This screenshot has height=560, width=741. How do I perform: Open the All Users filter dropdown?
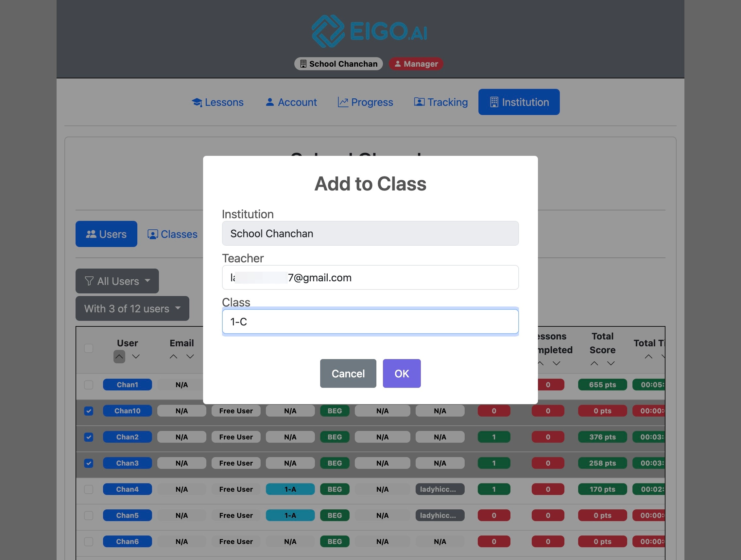[x=117, y=281]
